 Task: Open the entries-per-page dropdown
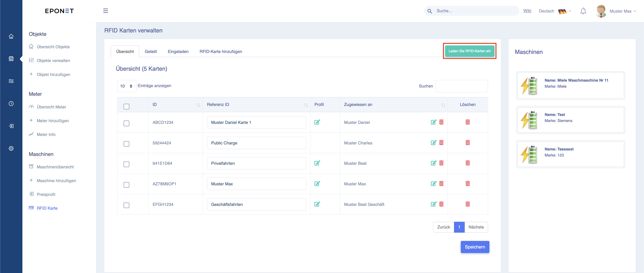click(127, 86)
